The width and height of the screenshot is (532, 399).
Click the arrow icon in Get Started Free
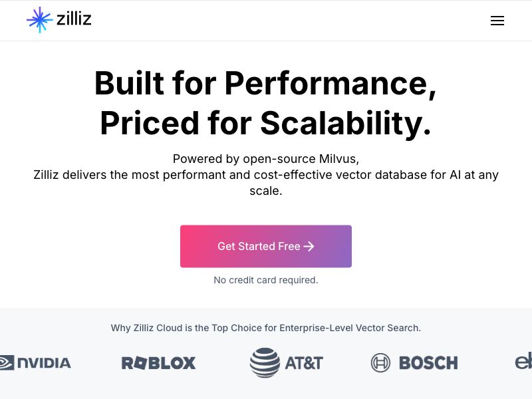pos(309,247)
